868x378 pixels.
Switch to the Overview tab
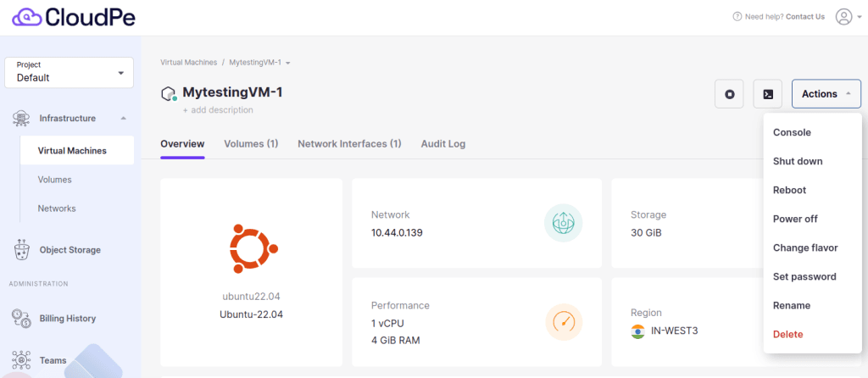(x=183, y=144)
